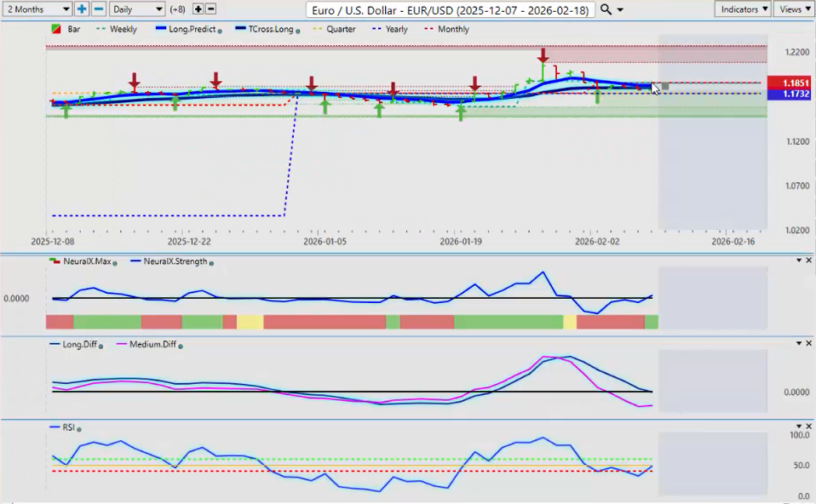This screenshot has width=816, height=504.
Task: Close the Long.Diff indicator panel
Action: coord(808,343)
